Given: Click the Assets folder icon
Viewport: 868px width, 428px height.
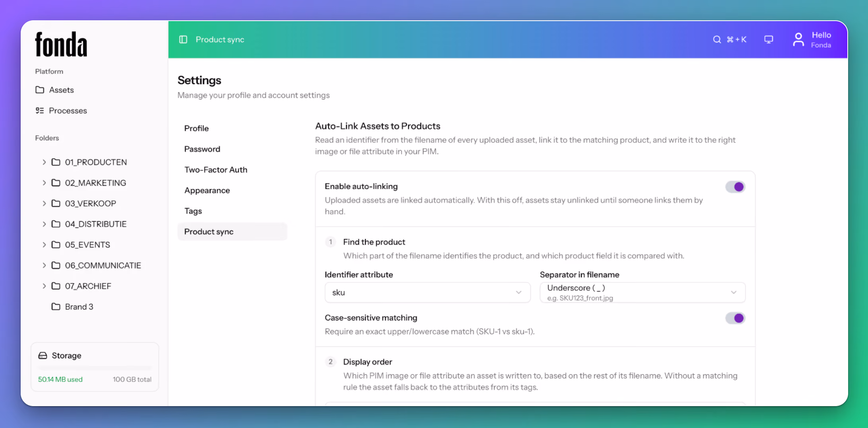Looking at the screenshot, I should [x=40, y=90].
